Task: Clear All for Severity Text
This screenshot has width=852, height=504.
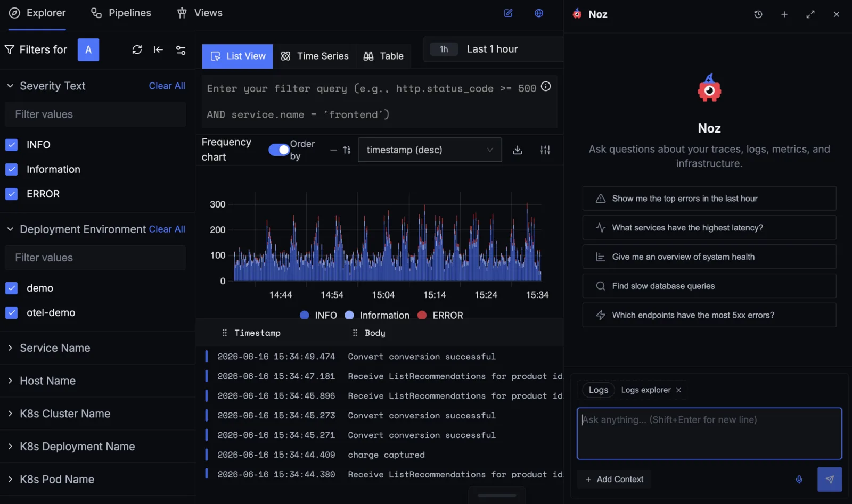Action: tap(167, 86)
